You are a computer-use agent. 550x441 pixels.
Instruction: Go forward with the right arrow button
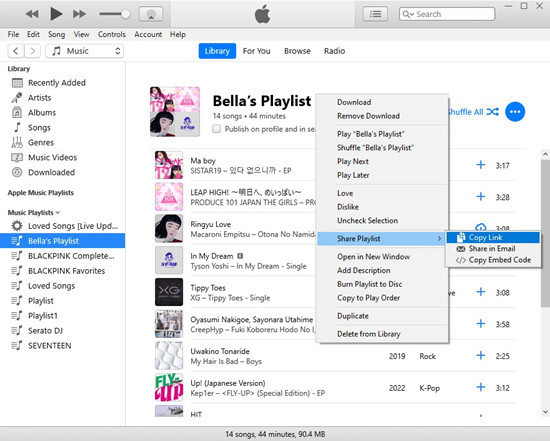pyautogui.click(x=33, y=51)
